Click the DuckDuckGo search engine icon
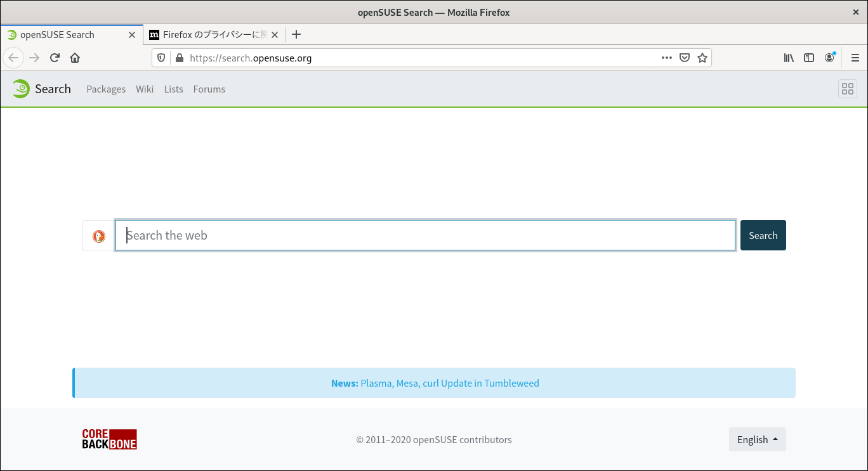The height and width of the screenshot is (471, 868). (98, 236)
